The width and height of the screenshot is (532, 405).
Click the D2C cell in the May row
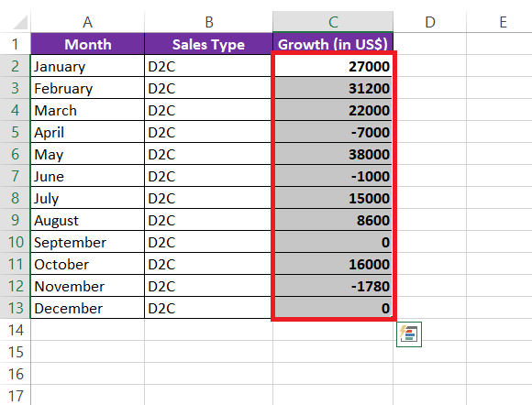208,154
